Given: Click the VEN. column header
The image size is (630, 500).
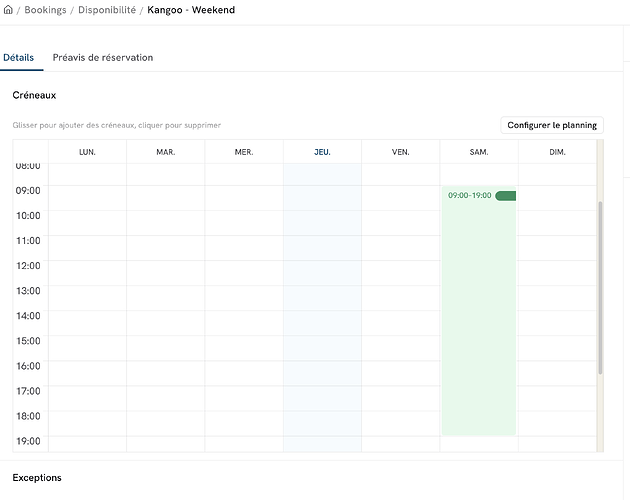Looking at the screenshot, I should tap(401, 152).
